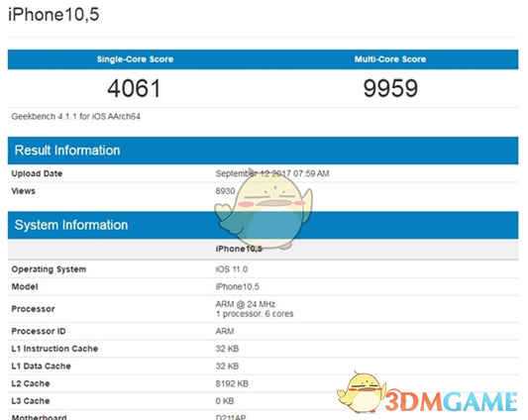The height and width of the screenshot is (420, 528).
Task: Click the D211AP motherboard value
Action: (x=231, y=417)
